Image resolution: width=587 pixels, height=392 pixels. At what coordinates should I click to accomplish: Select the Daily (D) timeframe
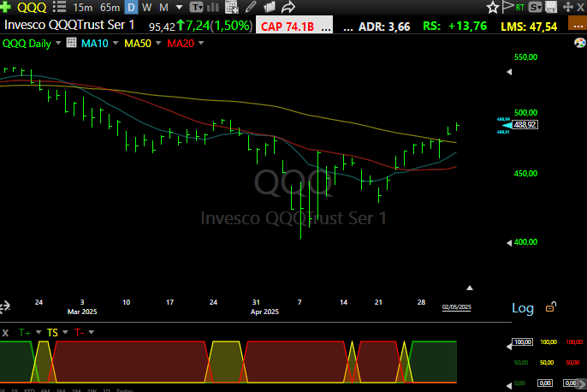[x=131, y=7]
